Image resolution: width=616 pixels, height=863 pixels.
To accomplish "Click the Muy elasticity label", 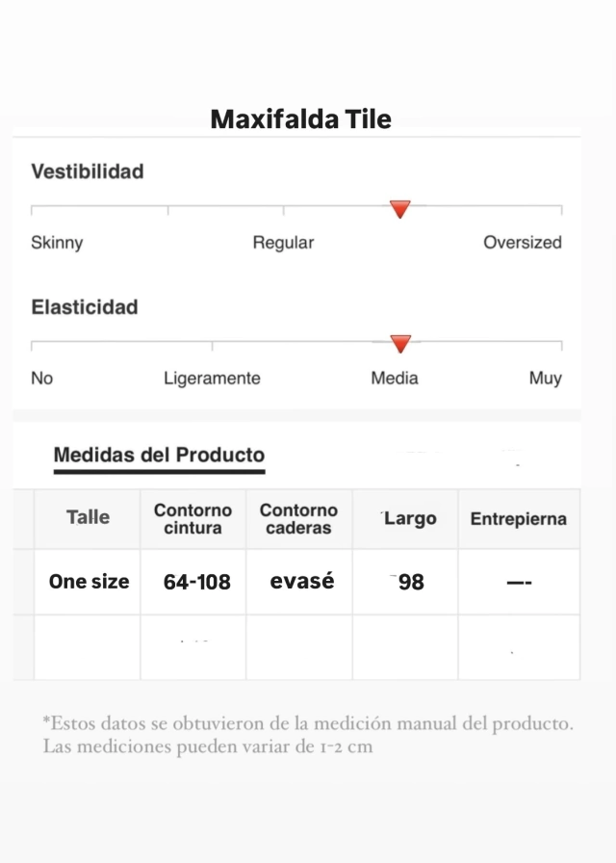I will point(545,379).
